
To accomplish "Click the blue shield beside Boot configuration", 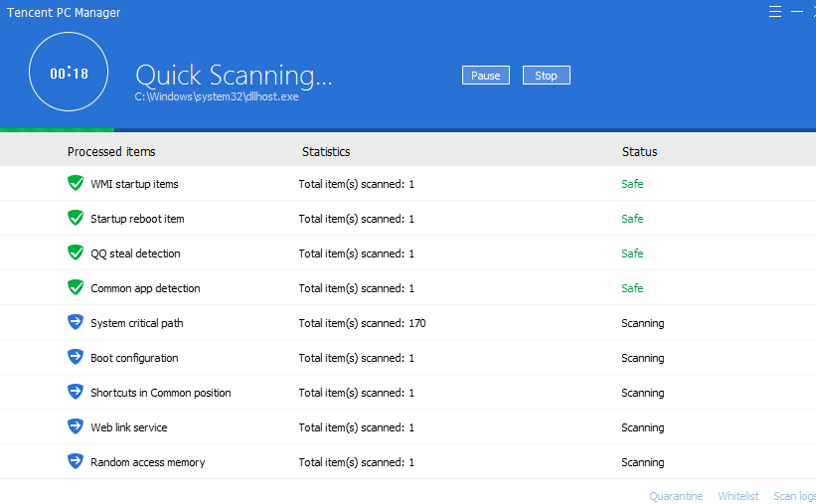I will click(76, 357).
